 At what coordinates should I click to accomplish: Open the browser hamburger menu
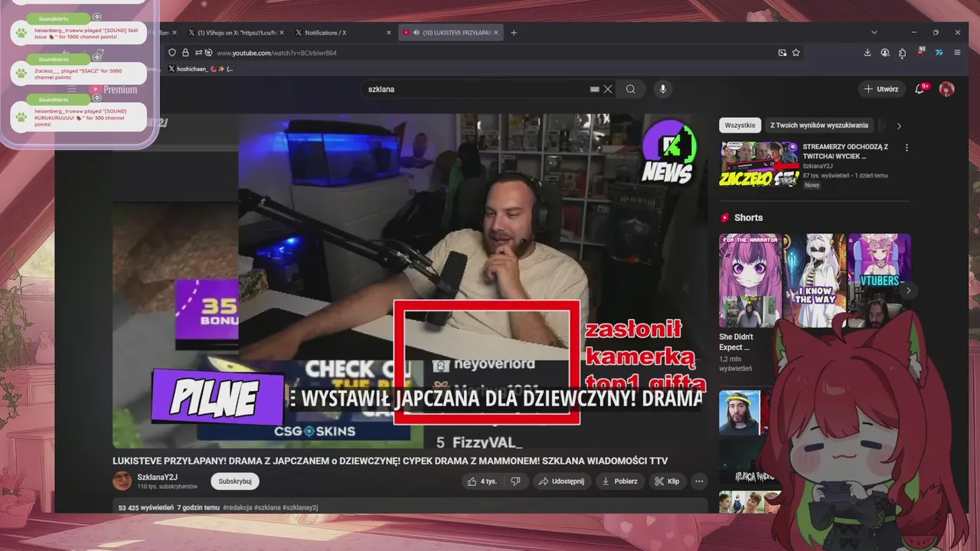[x=957, y=53]
